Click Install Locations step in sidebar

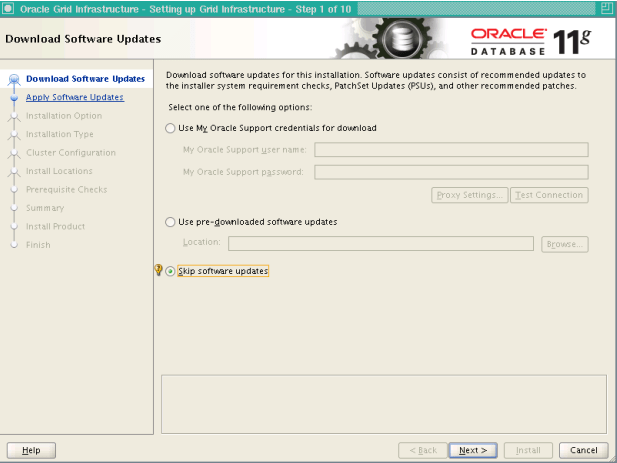(x=59, y=171)
